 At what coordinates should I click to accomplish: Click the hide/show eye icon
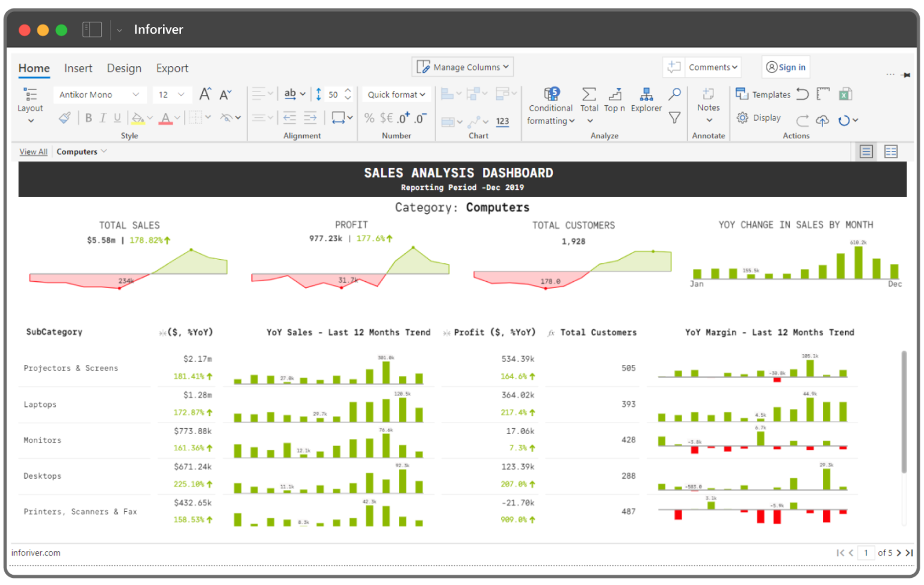point(226,118)
